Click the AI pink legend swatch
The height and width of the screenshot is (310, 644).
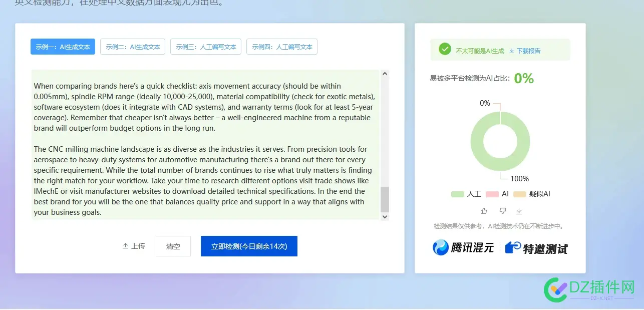click(493, 194)
